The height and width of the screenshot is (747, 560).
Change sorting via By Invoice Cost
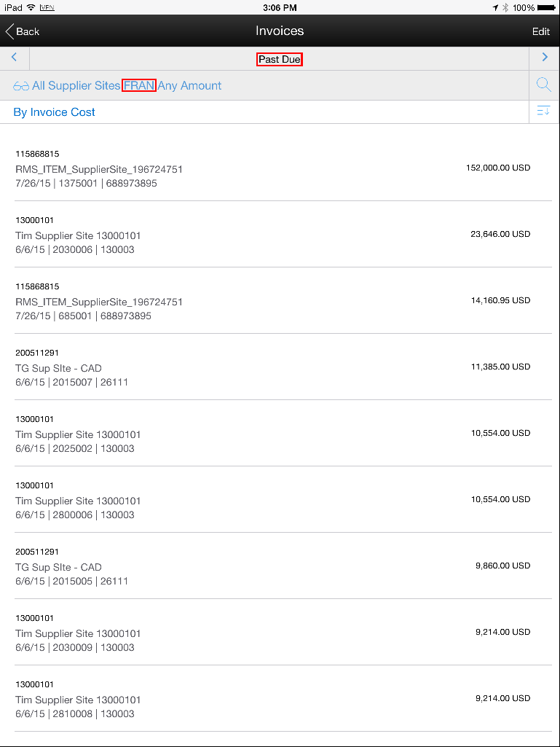55,112
